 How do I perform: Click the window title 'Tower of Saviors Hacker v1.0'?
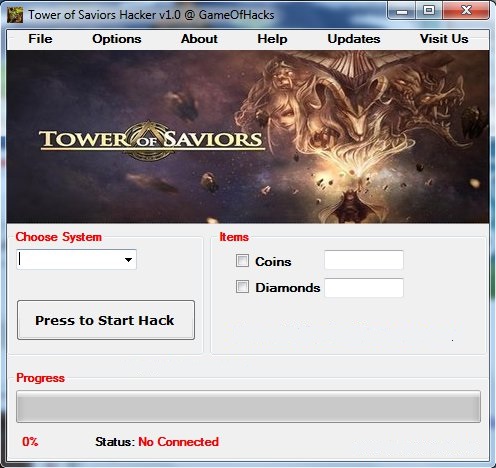coord(104,15)
